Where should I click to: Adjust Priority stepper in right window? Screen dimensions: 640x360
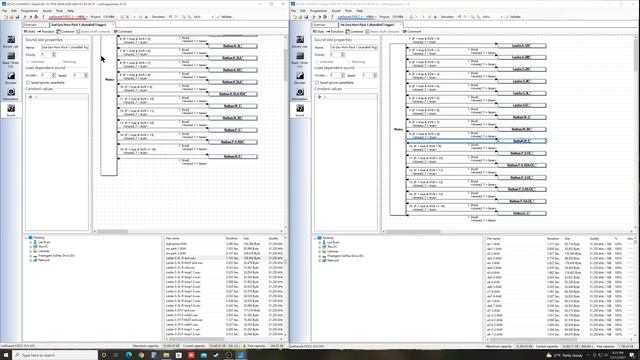(343, 54)
